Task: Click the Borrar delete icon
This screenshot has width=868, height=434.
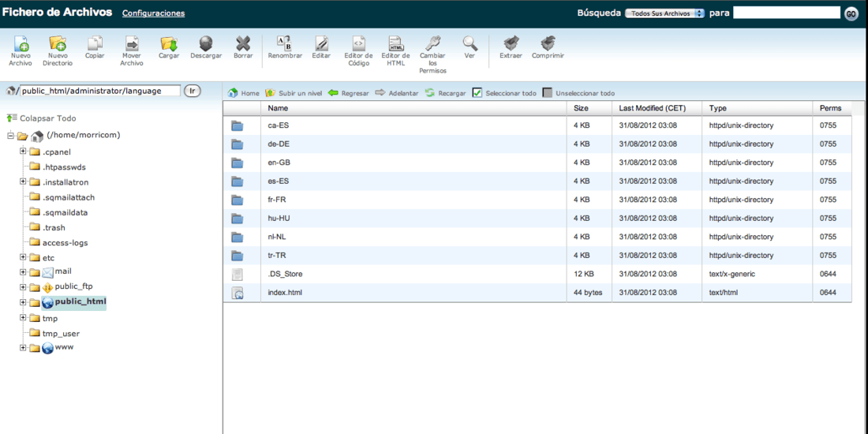Action: coord(243,43)
